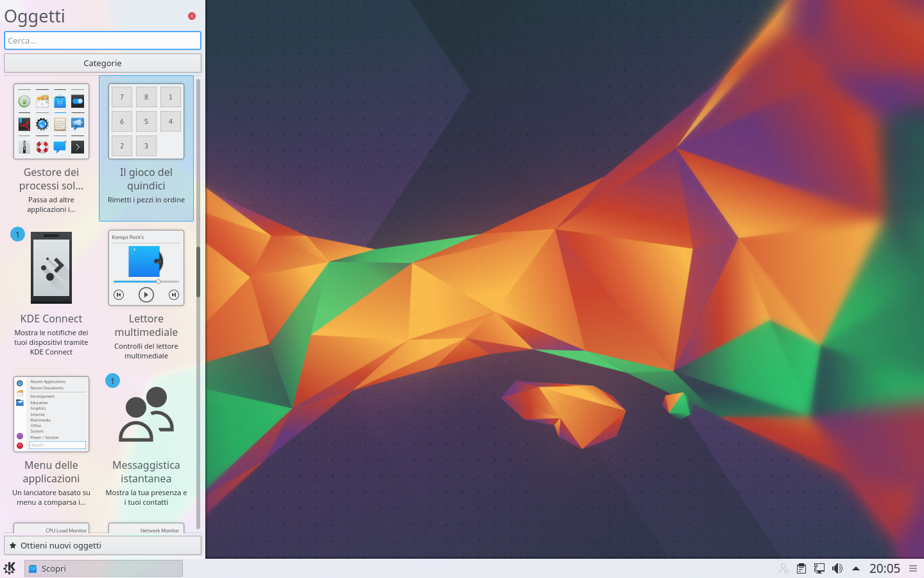This screenshot has height=578, width=924.
Task: Open the instant messaging presence tray icon
Action: [x=783, y=568]
